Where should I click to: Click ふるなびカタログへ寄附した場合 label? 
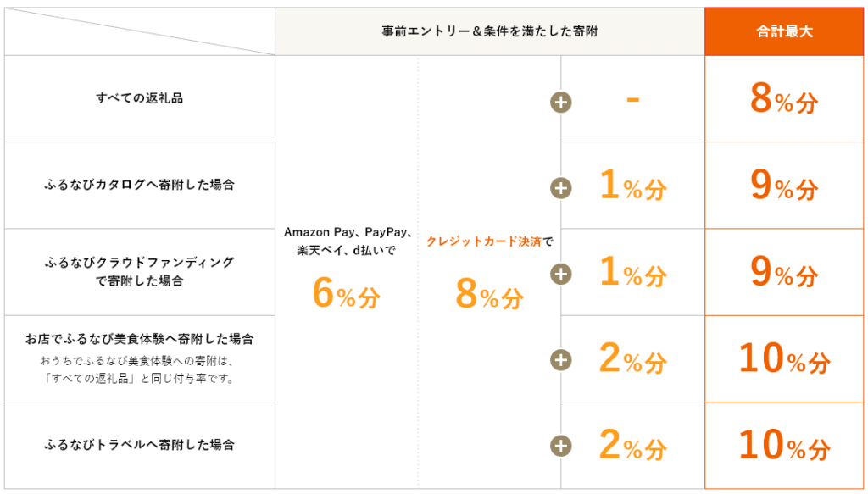pos(140,185)
